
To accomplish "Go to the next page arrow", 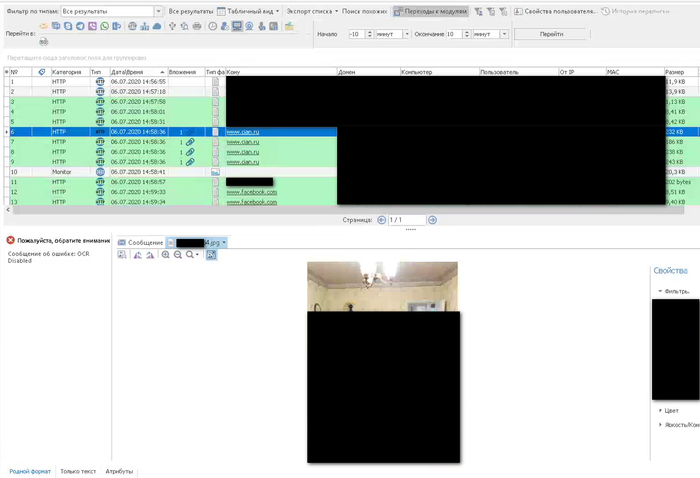I will click(432, 220).
